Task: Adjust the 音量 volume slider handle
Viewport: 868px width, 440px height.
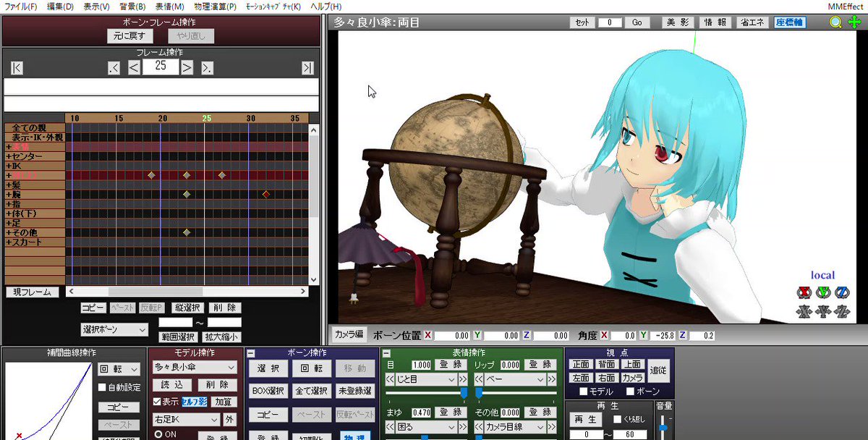Action: (x=663, y=428)
